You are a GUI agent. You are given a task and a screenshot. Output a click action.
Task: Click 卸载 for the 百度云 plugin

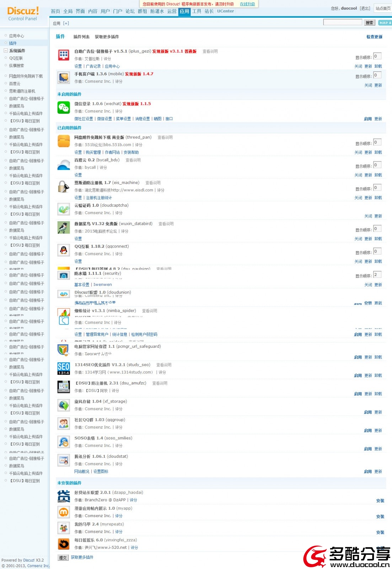click(378, 175)
